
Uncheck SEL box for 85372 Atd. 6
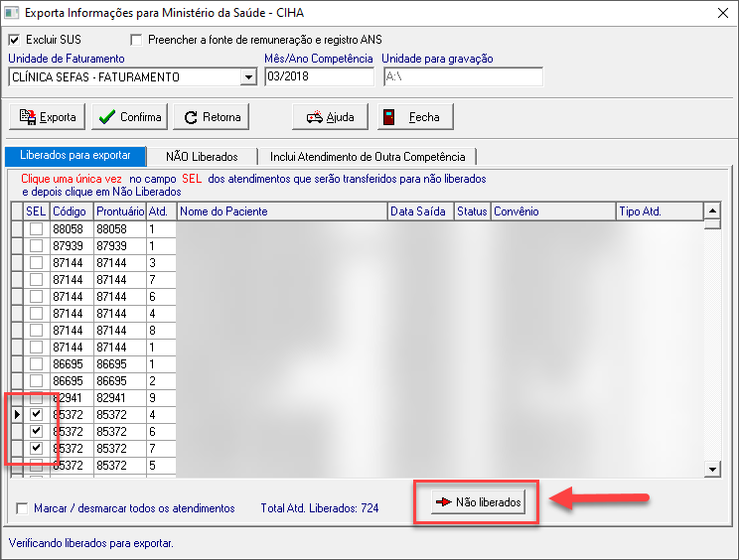tap(37, 432)
